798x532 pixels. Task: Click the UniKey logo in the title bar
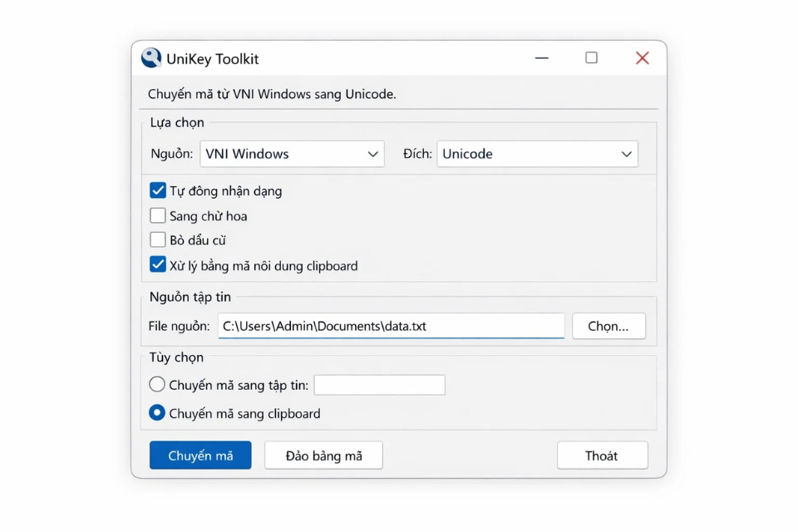tap(150, 57)
